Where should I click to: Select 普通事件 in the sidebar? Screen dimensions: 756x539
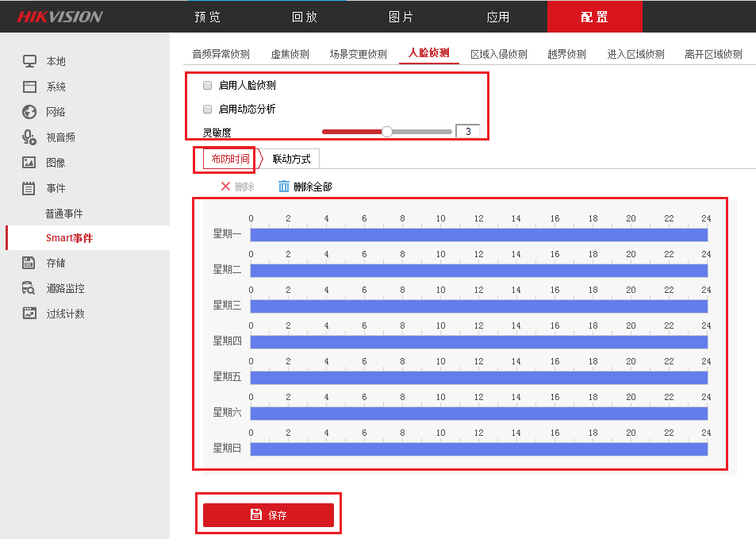[x=64, y=214]
